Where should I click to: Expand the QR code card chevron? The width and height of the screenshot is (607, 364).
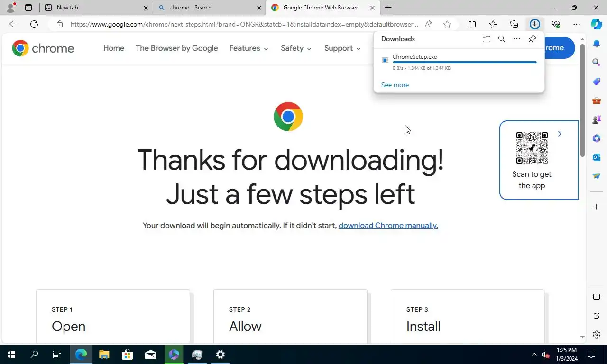click(x=560, y=134)
